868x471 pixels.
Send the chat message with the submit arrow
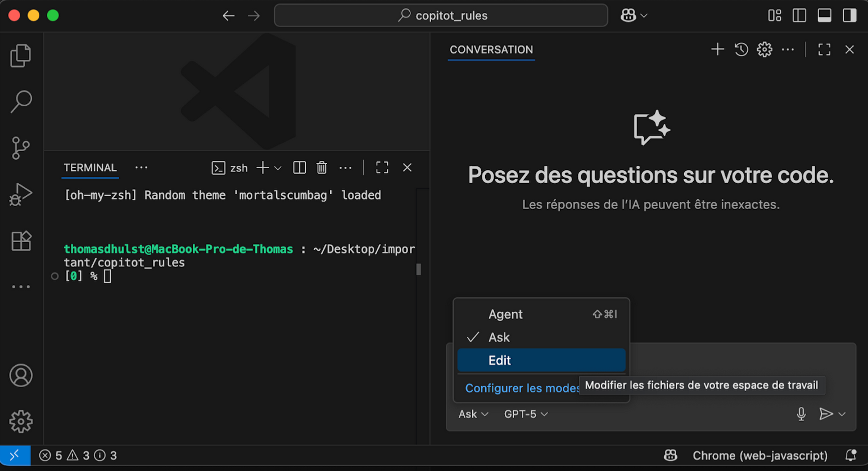pos(826,414)
